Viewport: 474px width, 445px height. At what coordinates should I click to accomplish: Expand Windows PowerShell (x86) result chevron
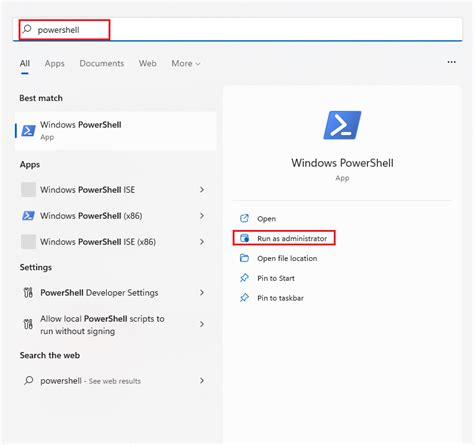[202, 216]
